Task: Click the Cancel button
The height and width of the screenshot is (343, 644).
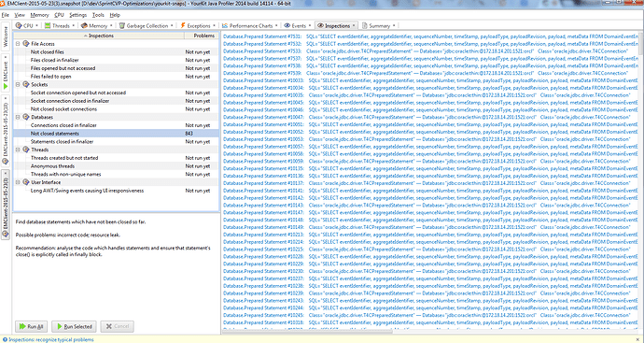Action: pyautogui.click(x=117, y=326)
